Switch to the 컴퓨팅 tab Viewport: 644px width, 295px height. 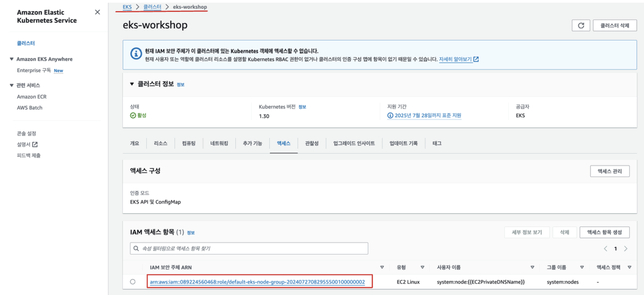coord(189,143)
